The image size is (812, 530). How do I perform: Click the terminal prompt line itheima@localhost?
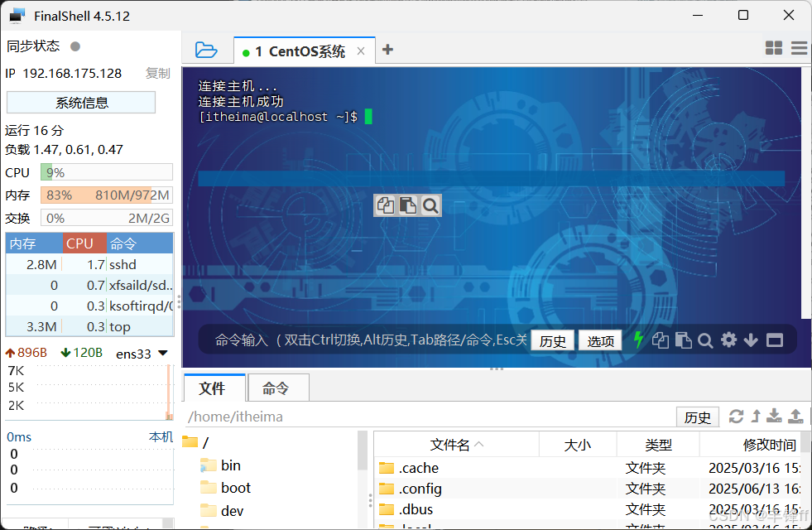278,117
